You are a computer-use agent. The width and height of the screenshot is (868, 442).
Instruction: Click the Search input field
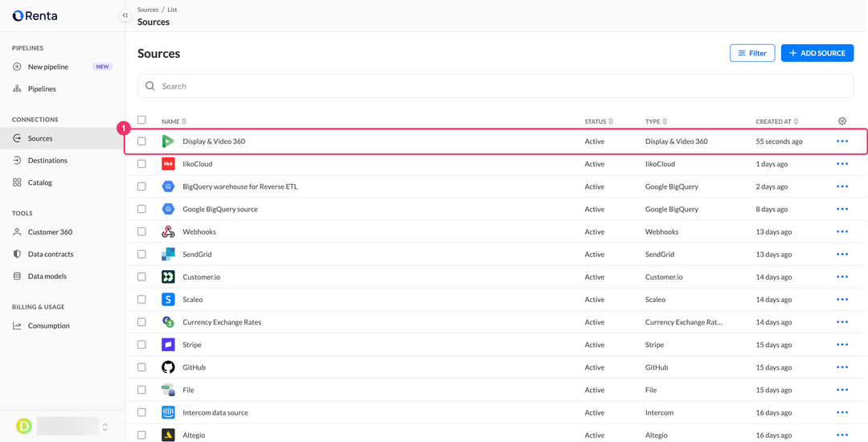tap(495, 86)
